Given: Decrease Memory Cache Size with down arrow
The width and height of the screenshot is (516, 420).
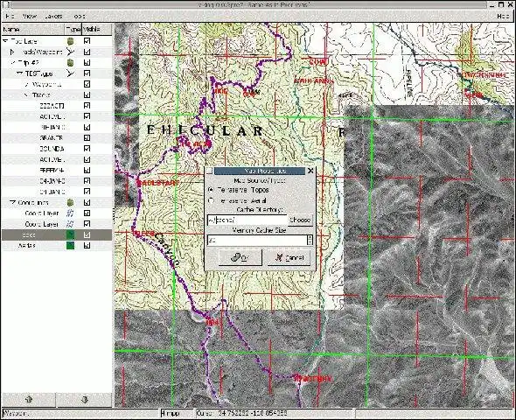Looking at the screenshot, I should [x=310, y=242].
